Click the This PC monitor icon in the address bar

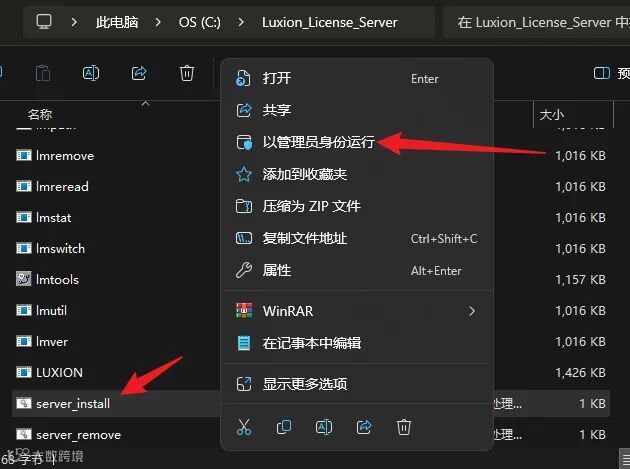pos(44,22)
